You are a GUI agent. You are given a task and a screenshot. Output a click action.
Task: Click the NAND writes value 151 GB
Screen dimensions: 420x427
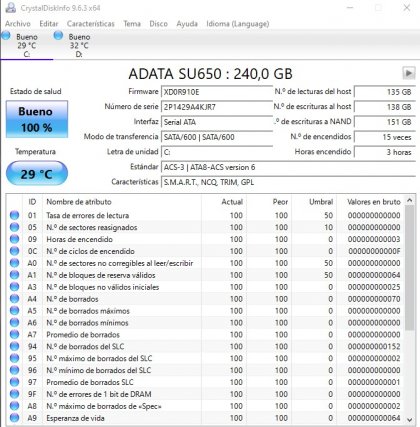[385, 122]
